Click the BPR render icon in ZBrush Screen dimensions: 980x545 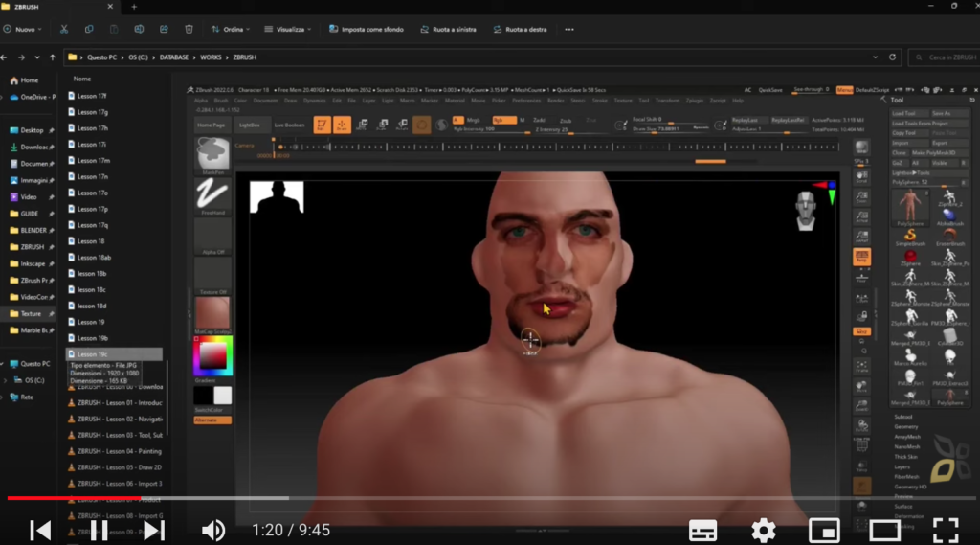pos(861,148)
